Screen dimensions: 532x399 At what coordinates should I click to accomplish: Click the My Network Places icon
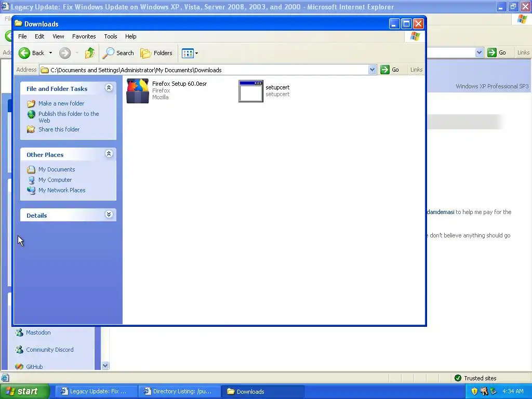31,190
